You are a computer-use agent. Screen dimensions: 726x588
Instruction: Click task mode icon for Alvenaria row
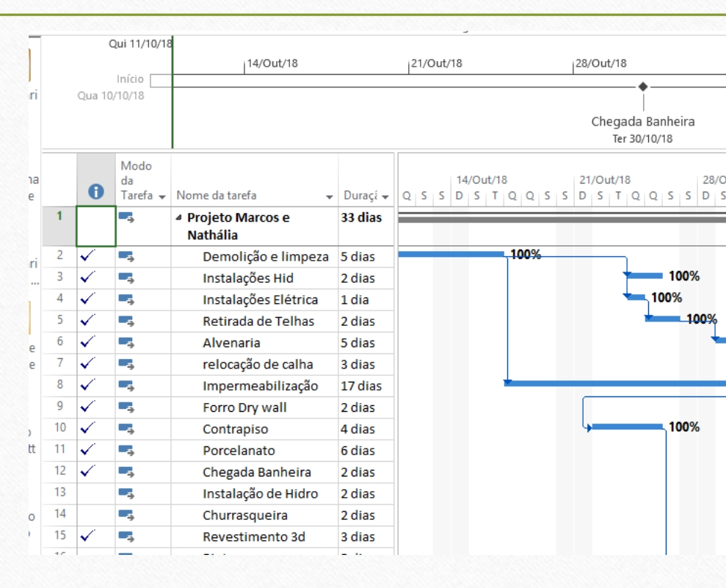(x=126, y=342)
